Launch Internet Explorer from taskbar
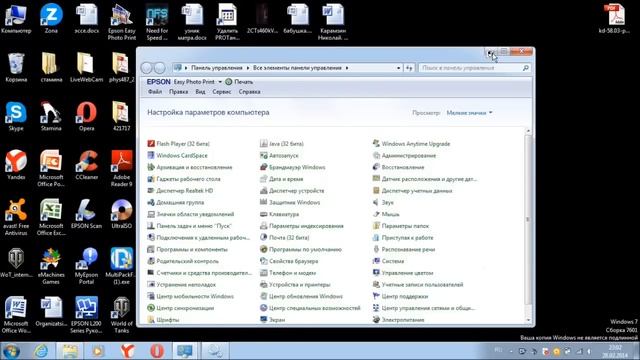The width and height of the screenshot is (640, 360). [x=41, y=351]
